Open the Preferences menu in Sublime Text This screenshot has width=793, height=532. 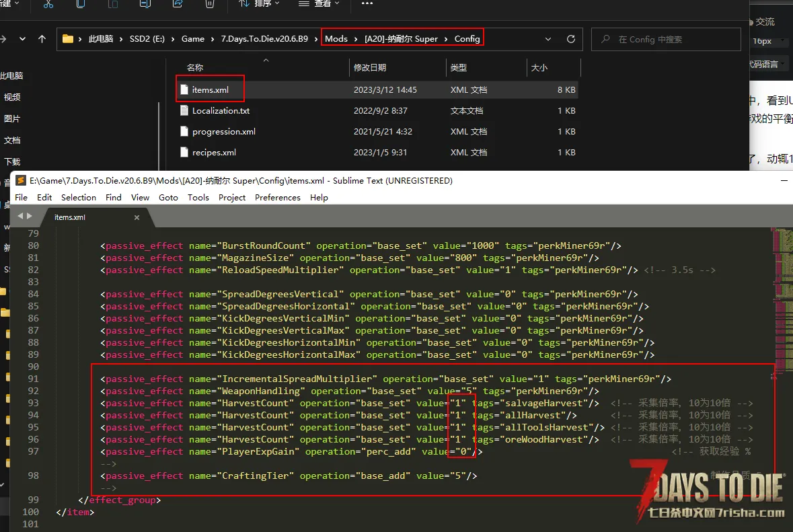coord(278,197)
